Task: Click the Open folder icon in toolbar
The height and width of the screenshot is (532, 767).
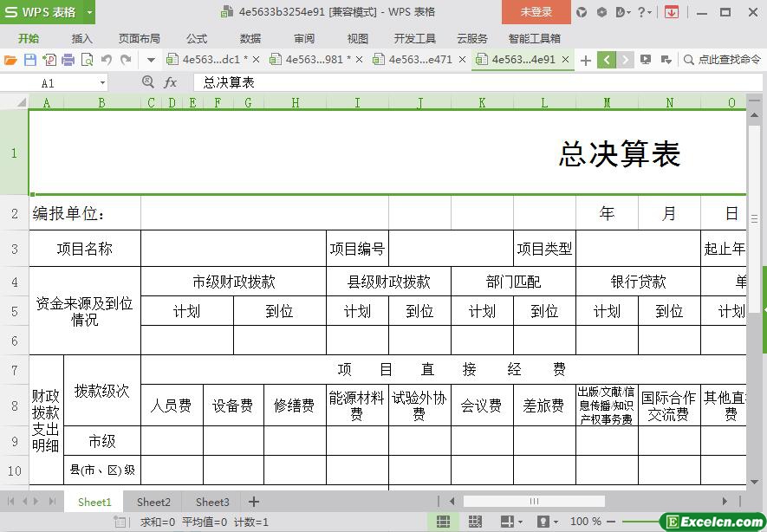Action: (10, 60)
